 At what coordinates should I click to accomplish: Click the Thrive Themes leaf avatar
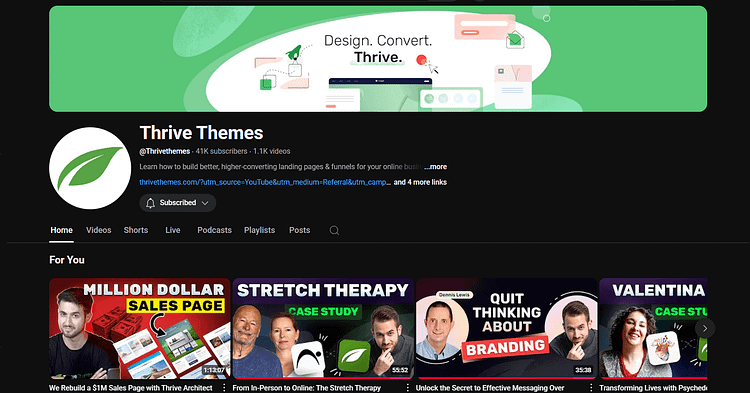[x=90, y=168]
